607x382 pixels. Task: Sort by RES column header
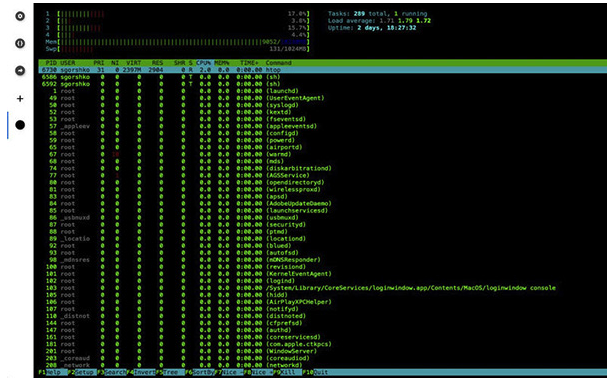click(x=158, y=63)
